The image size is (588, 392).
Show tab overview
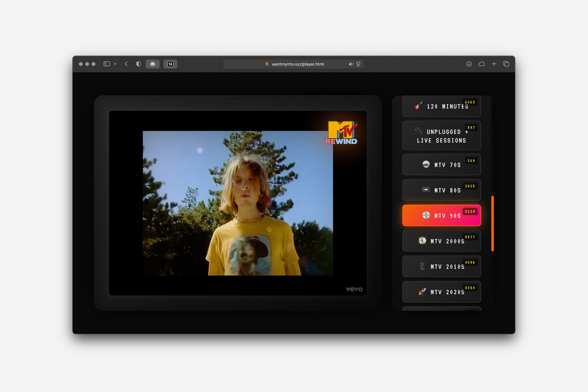click(506, 64)
